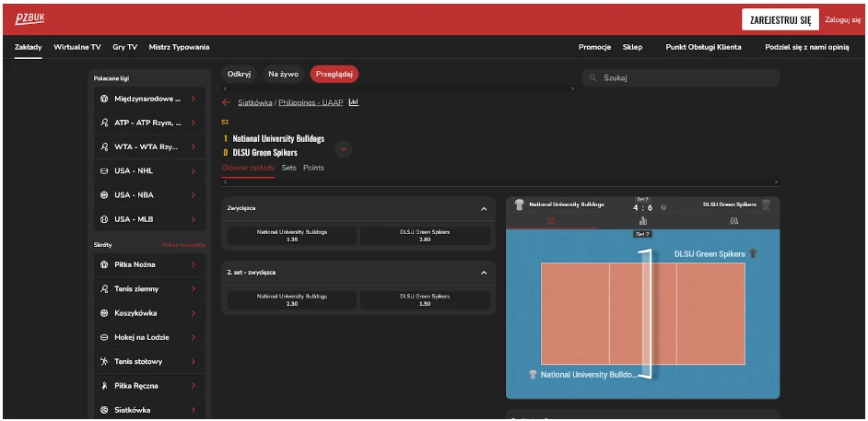Select the Przeglądaj filter pill
The height and width of the screenshot is (421, 868).
334,74
